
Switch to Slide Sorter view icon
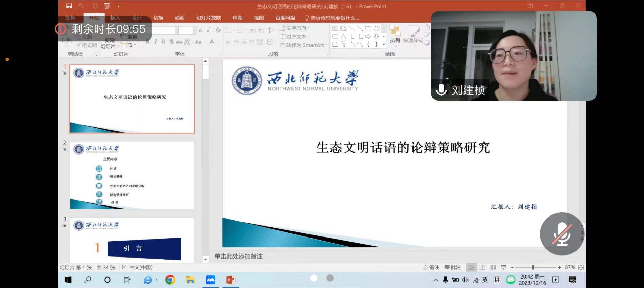tap(482, 267)
